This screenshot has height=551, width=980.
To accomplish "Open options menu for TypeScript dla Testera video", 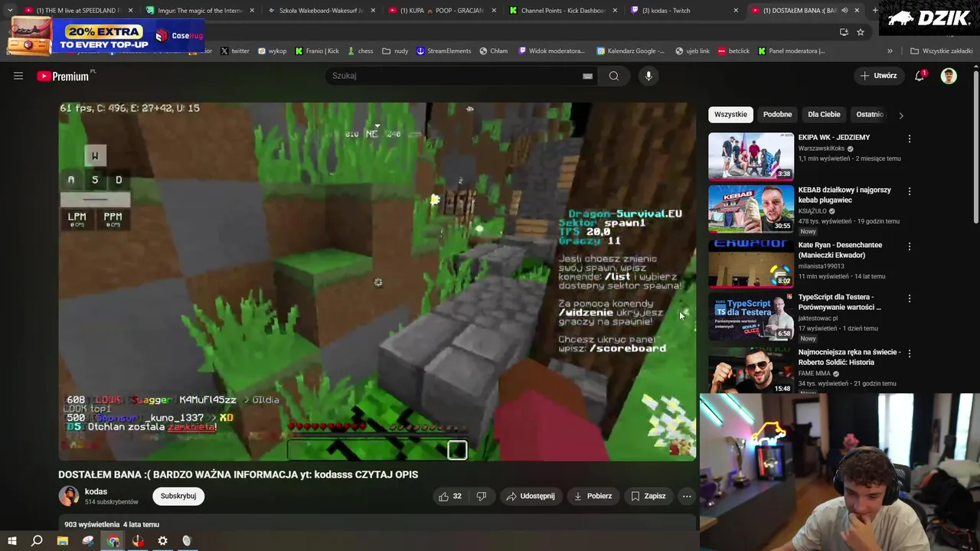I will 910,298.
